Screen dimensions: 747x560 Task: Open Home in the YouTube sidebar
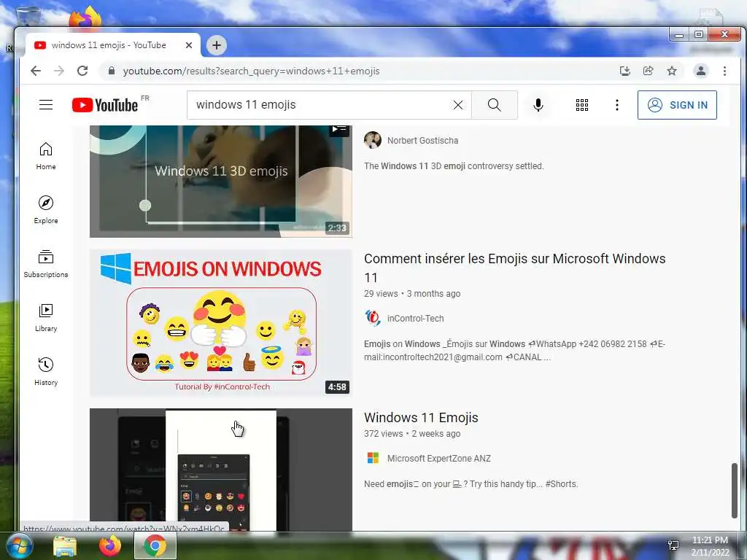(x=46, y=156)
